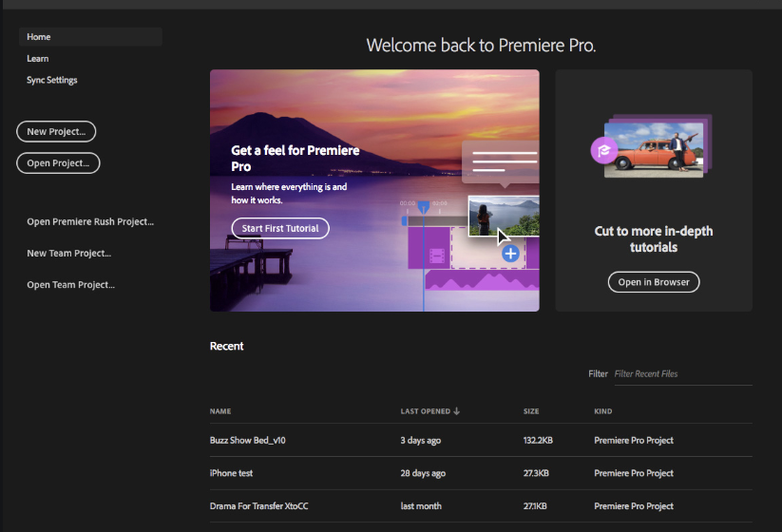
Task: Focus the Filter Recent Files field
Action: point(683,374)
